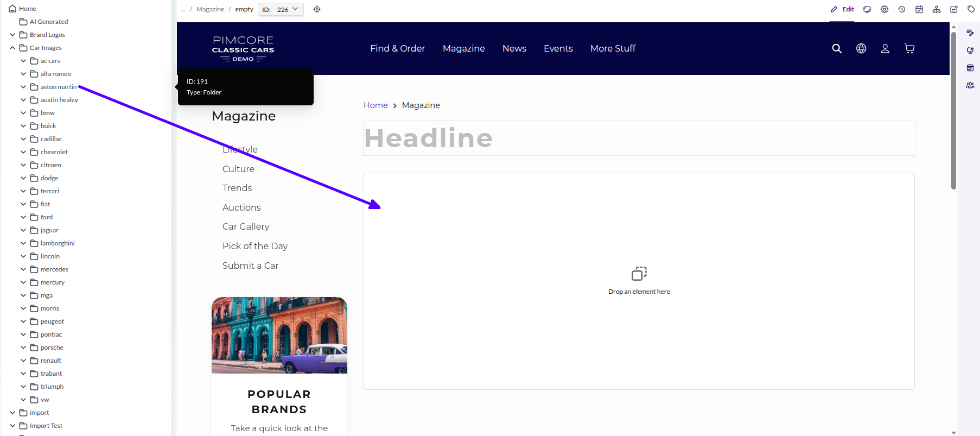Open the schedule calendar icon
This screenshot has width=980, height=436.
pyautogui.click(x=919, y=9)
